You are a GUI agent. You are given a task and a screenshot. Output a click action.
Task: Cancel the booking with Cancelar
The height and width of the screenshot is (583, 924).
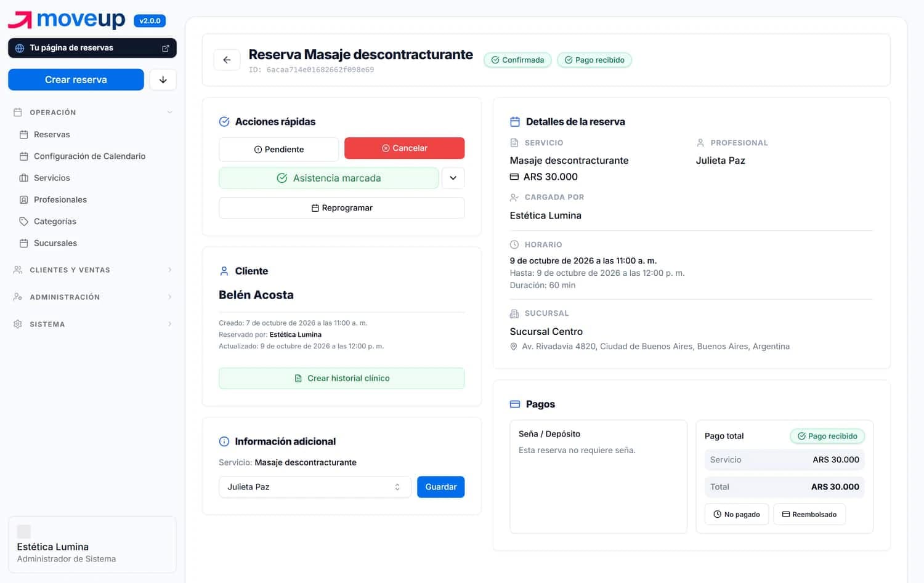[404, 148]
